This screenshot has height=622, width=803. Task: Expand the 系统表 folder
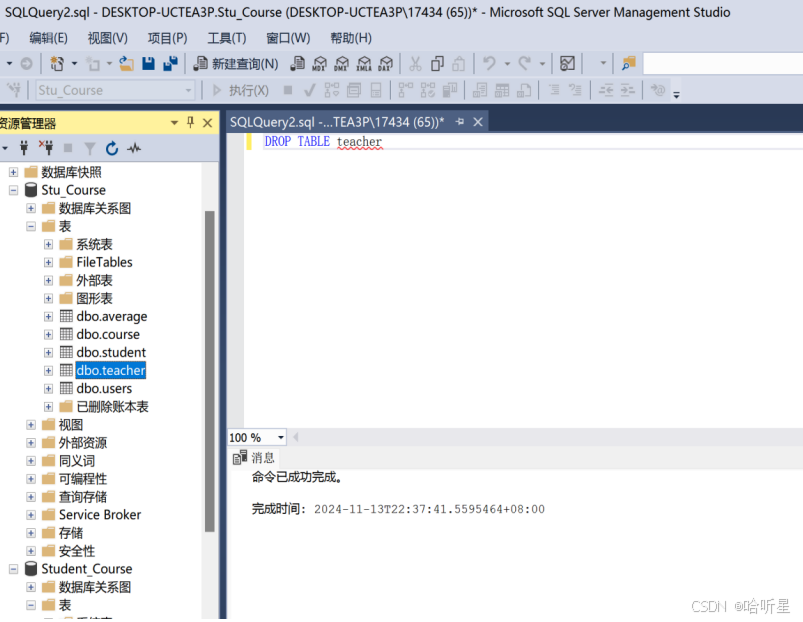(48, 244)
